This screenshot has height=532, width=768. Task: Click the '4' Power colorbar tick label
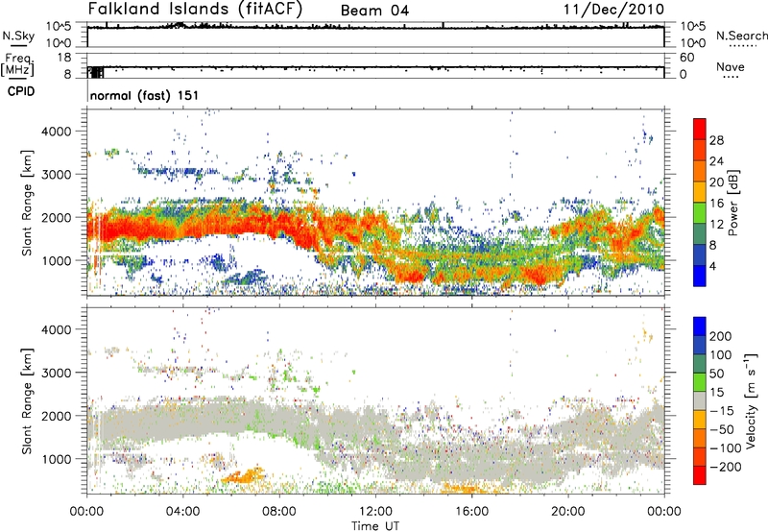[712, 266]
